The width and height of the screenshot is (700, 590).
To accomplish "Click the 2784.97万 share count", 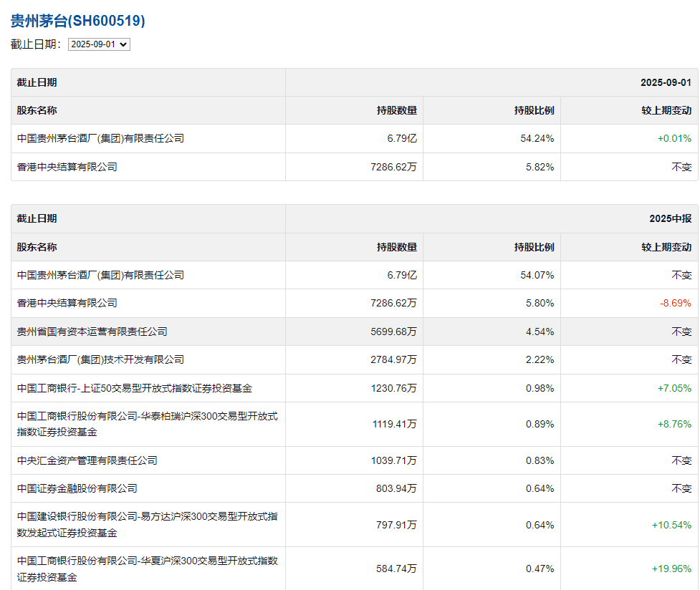I will (x=393, y=359).
